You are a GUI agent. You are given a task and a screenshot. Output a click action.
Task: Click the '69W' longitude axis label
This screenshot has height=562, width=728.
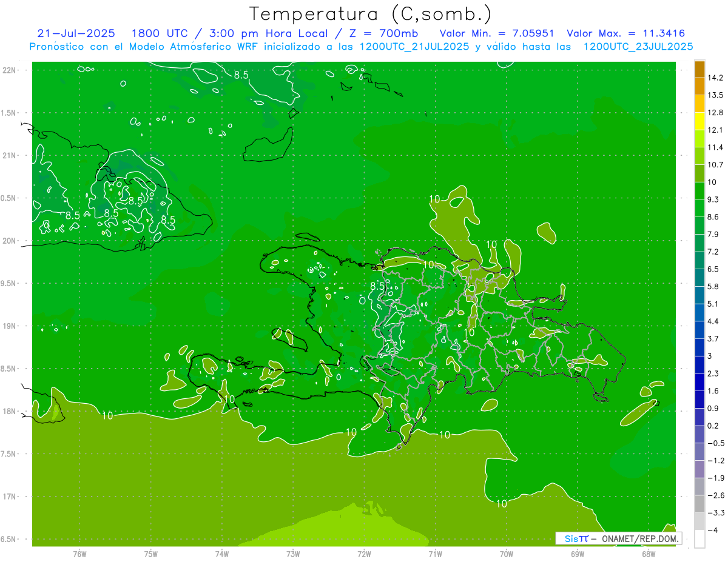pos(578,554)
